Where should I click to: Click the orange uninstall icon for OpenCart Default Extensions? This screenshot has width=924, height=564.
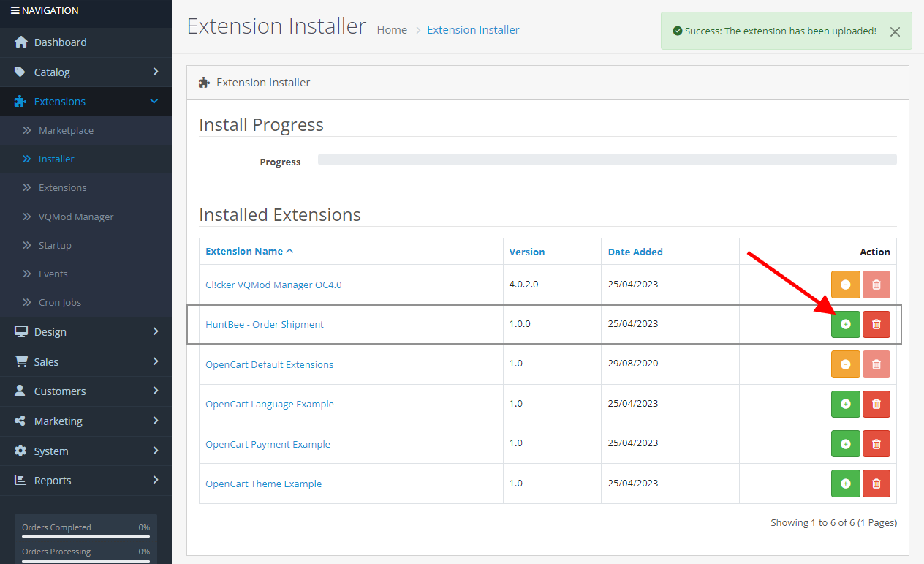(846, 364)
